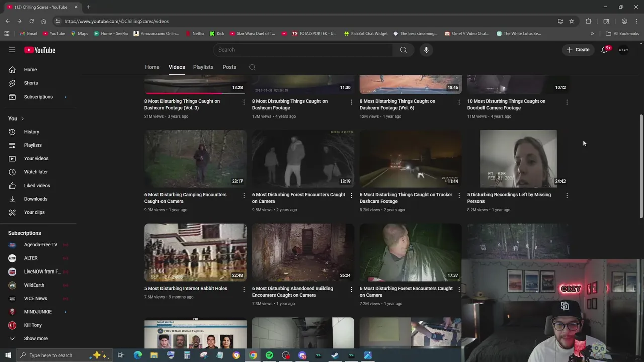This screenshot has width=644, height=362.
Task: Open options for Abandoned Building Encounters video
Action: (351, 289)
